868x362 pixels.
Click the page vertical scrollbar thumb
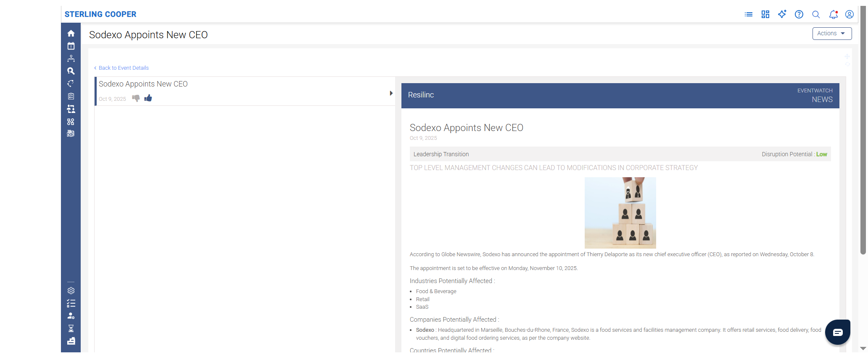863,130
